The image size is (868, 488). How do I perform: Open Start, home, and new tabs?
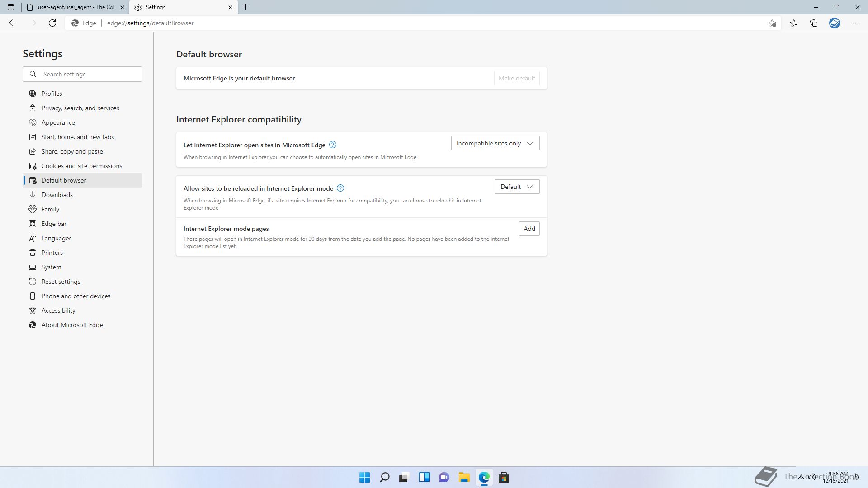point(82,137)
